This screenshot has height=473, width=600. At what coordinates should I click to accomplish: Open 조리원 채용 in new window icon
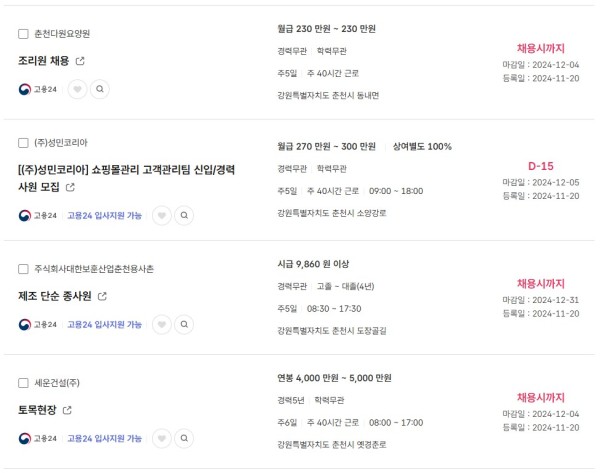pyautogui.click(x=80, y=61)
